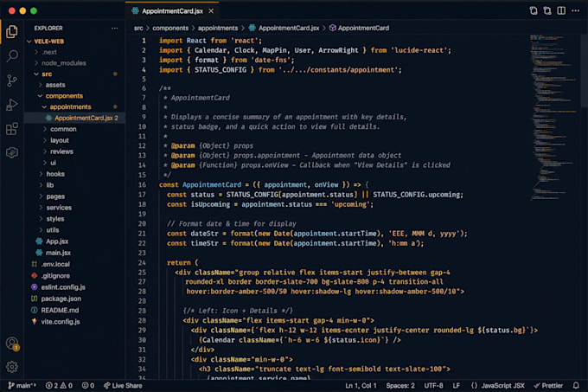The width and height of the screenshot is (588, 392).
Task: Click the code minimap overview
Action: (x=553, y=118)
